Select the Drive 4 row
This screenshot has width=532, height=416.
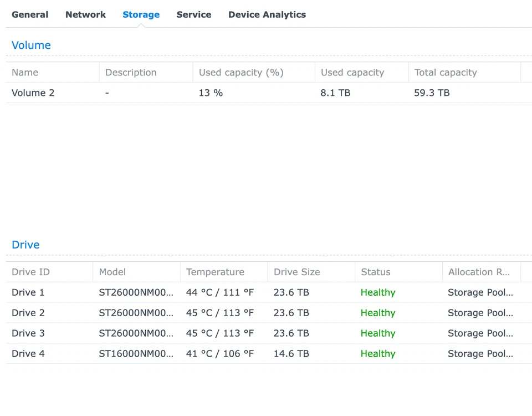point(28,353)
